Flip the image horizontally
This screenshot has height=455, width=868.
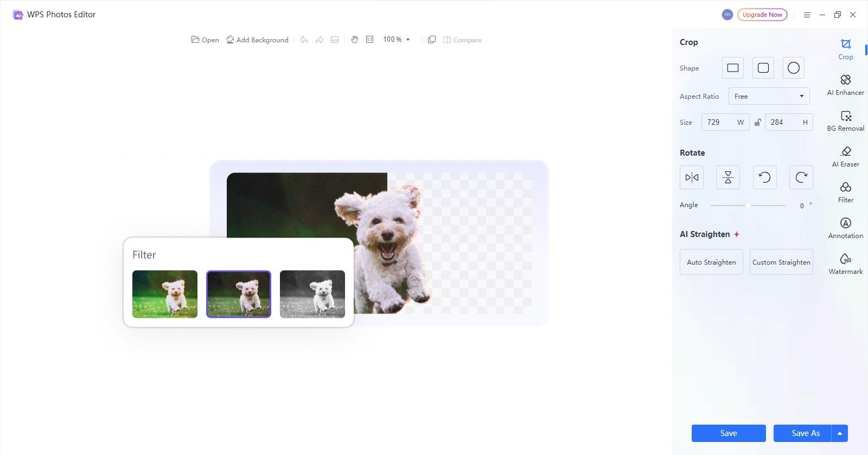[692, 177]
